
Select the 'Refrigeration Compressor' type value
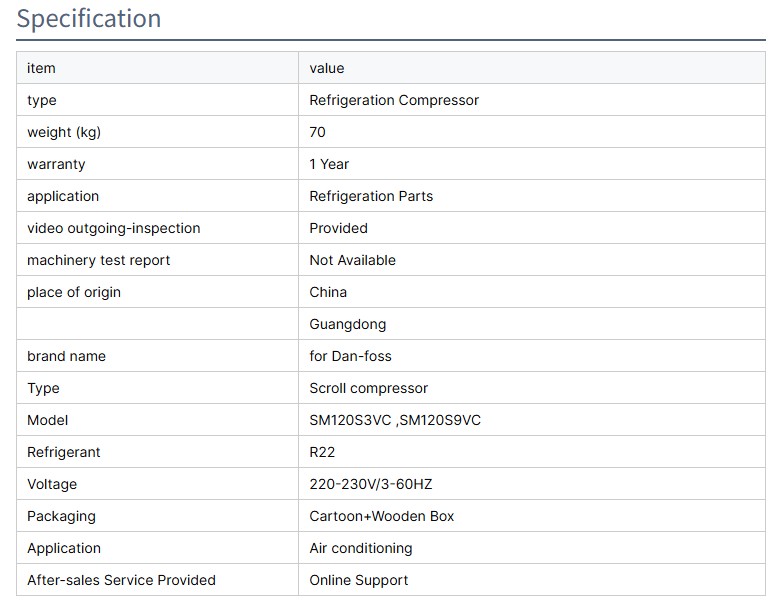click(394, 100)
